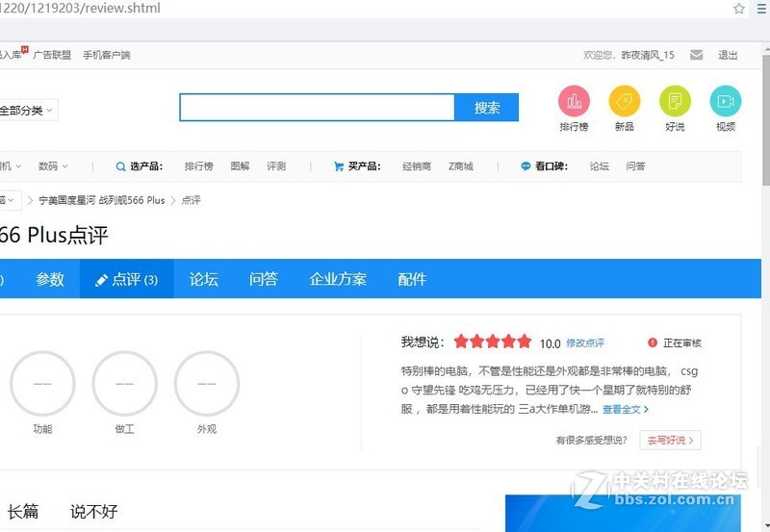
Task: Open the messages envelope icon
Action: [696, 55]
